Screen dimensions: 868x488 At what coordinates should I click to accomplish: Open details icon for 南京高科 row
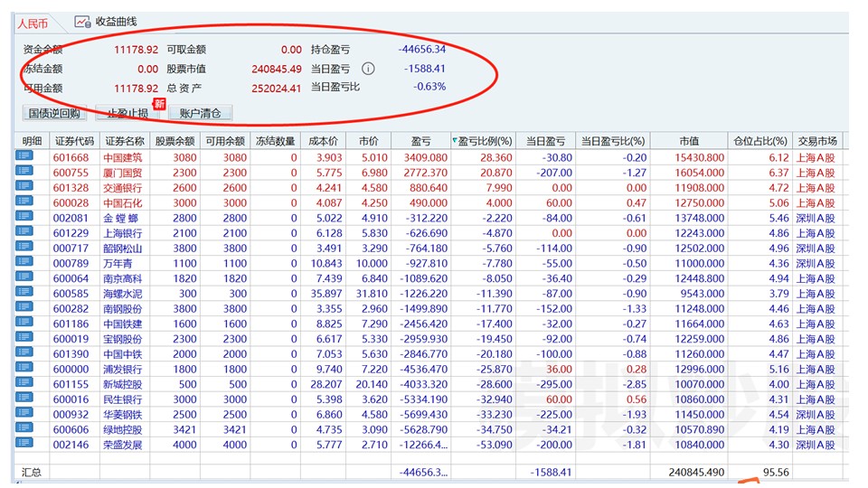coord(24,277)
